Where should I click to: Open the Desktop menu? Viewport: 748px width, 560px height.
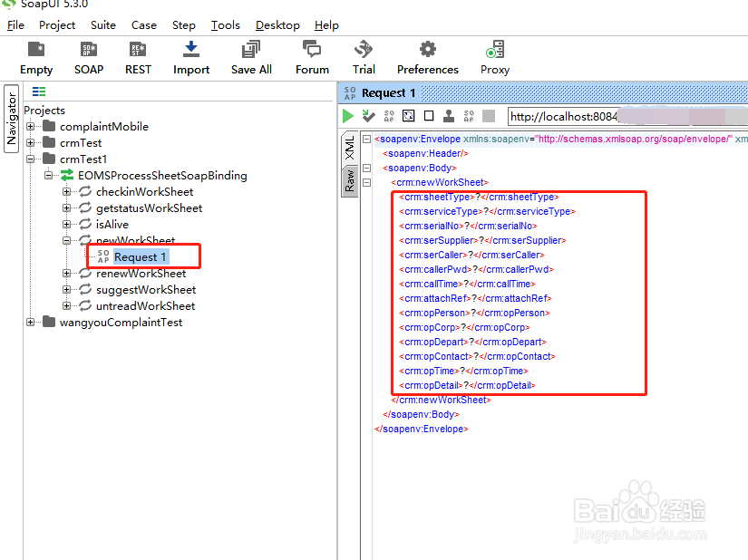coord(277,25)
